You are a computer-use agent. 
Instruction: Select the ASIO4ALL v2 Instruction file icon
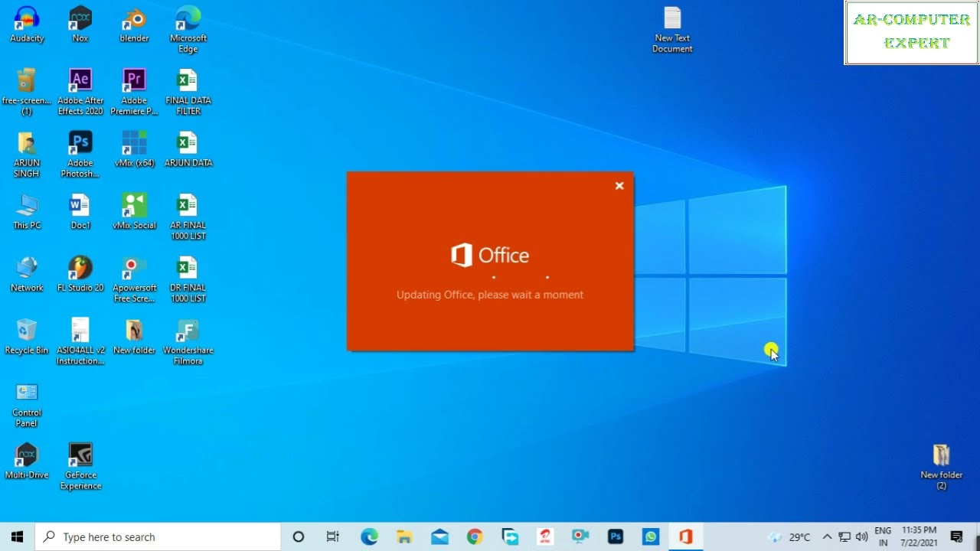(80, 342)
